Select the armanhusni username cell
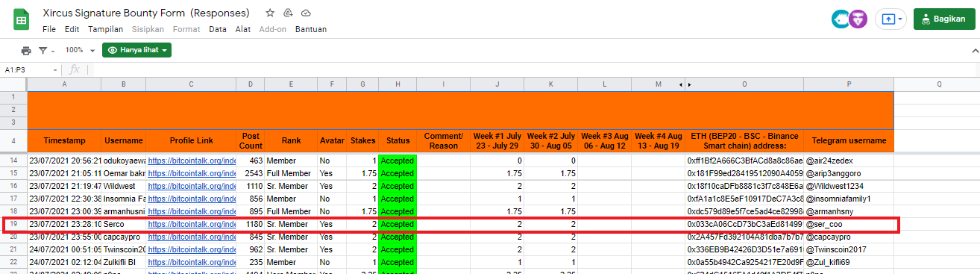980x274 pixels. coord(123,211)
